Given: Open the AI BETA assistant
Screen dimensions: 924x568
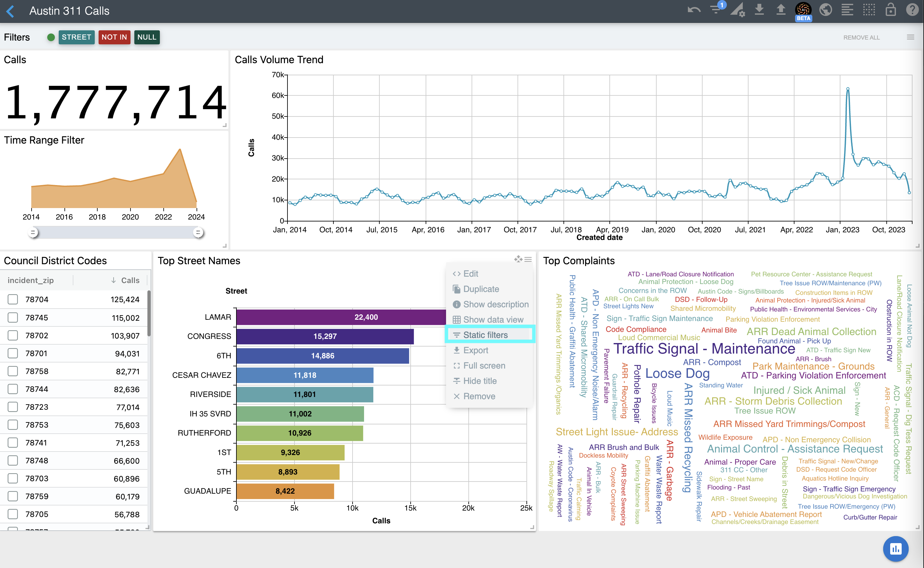Looking at the screenshot, I should [x=803, y=11].
